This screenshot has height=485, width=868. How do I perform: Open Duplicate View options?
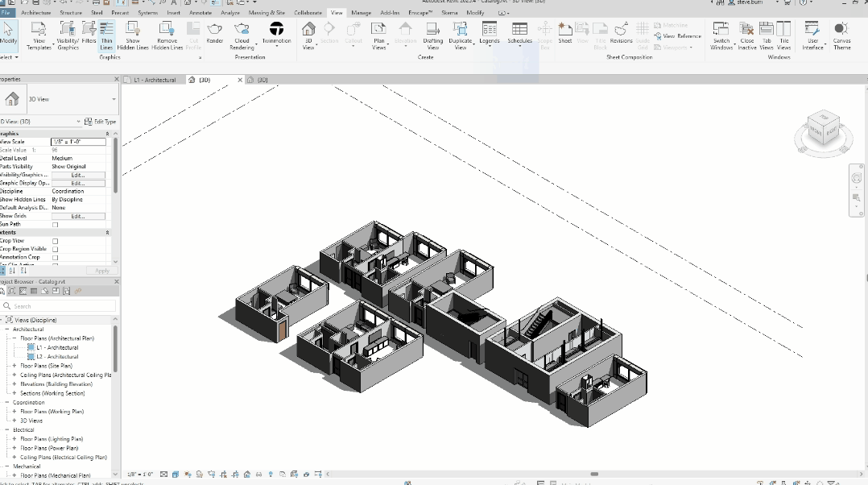[x=460, y=36]
